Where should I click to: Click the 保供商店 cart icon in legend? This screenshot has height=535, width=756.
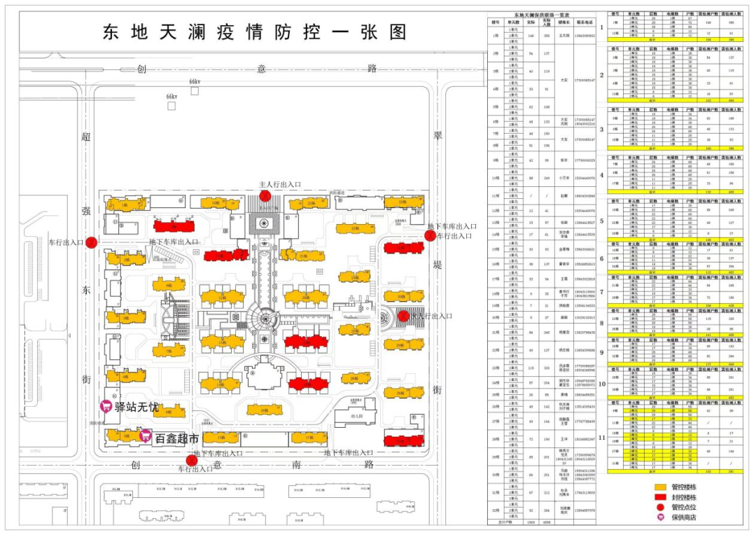point(660,517)
